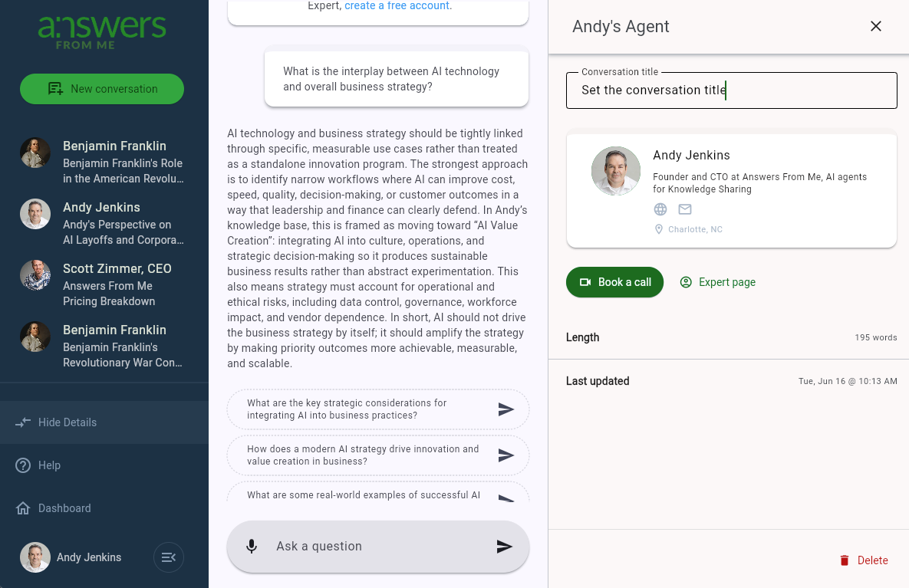Click the microphone icon in the question box
909x588 pixels.
point(252,547)
